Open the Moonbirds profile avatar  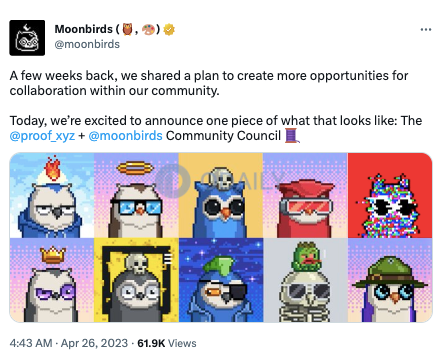(x=27, y=38)
